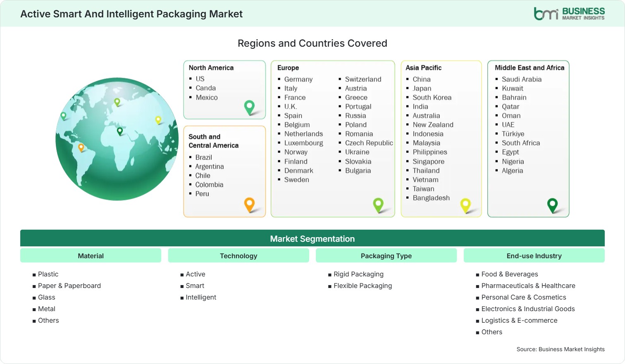Click South Korea in Asia Pacific list
This screenshot has width=625, height=364.
tap(432, 98)
